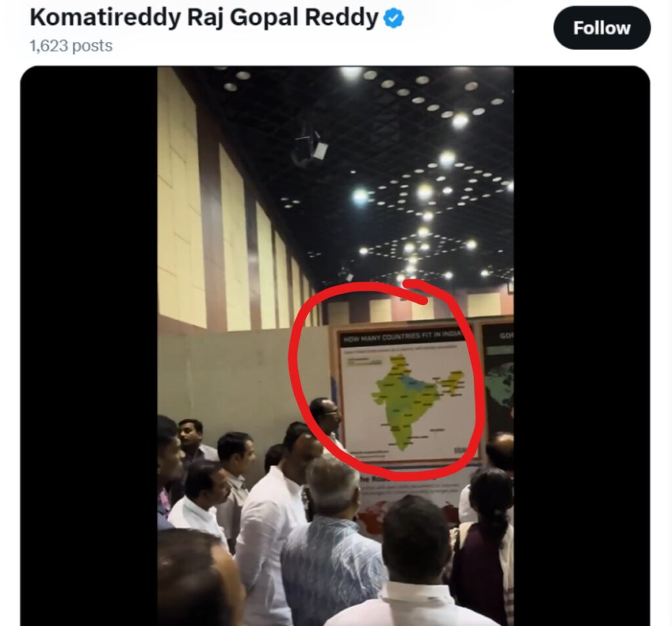Click the brightest ceiling spotlight at top
Viewport: 672px width, 626px height.
(x=351, y=73)
